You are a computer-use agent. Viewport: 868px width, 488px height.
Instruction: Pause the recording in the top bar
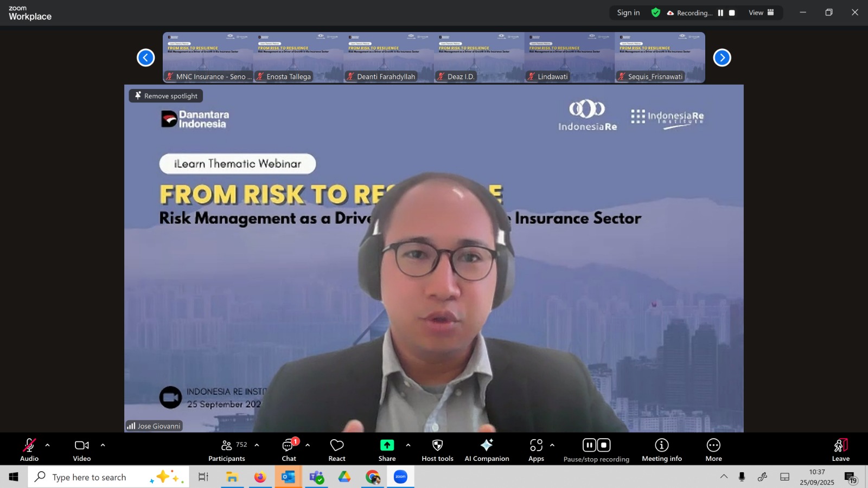point(720,13)
